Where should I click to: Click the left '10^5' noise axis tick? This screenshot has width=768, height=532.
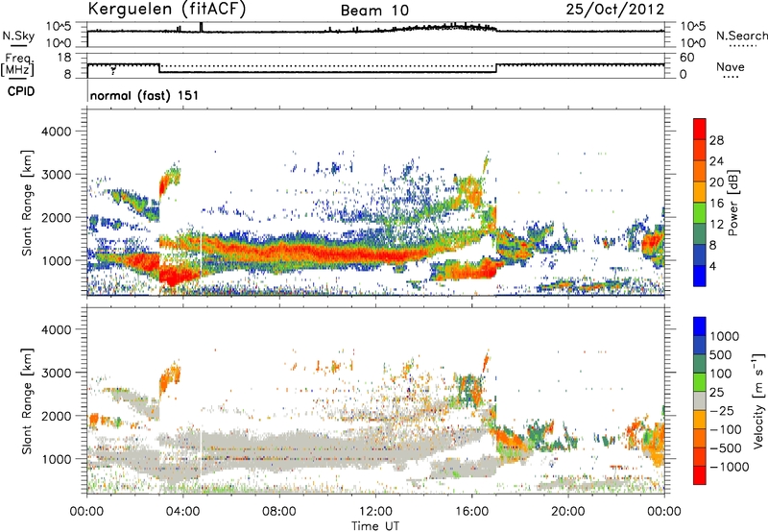[59, 26]
